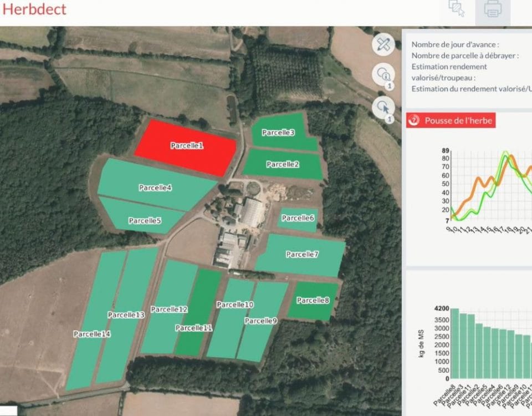Click the 'valorisé/troupeau :' text line
The image size is (532, 416).
443,78
